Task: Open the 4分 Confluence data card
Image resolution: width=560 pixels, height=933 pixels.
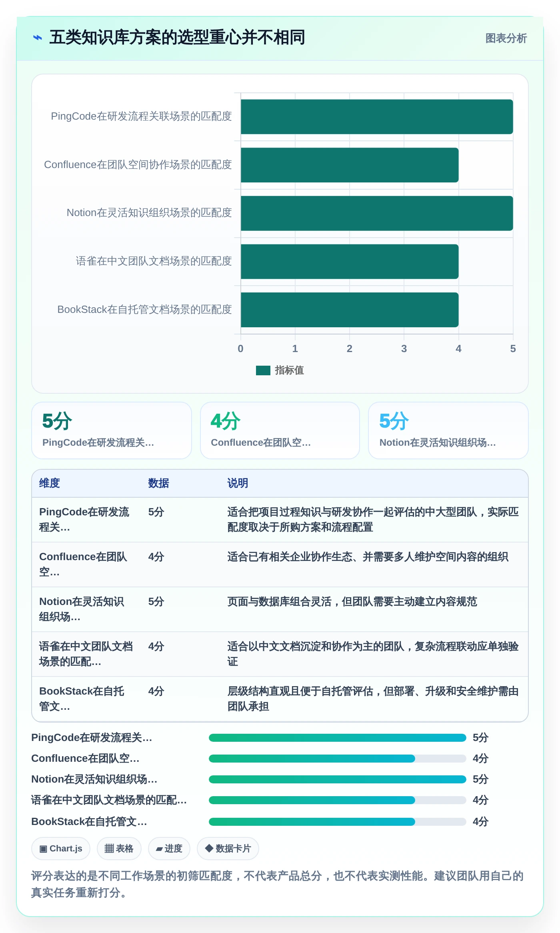Action: coord(280,430)
